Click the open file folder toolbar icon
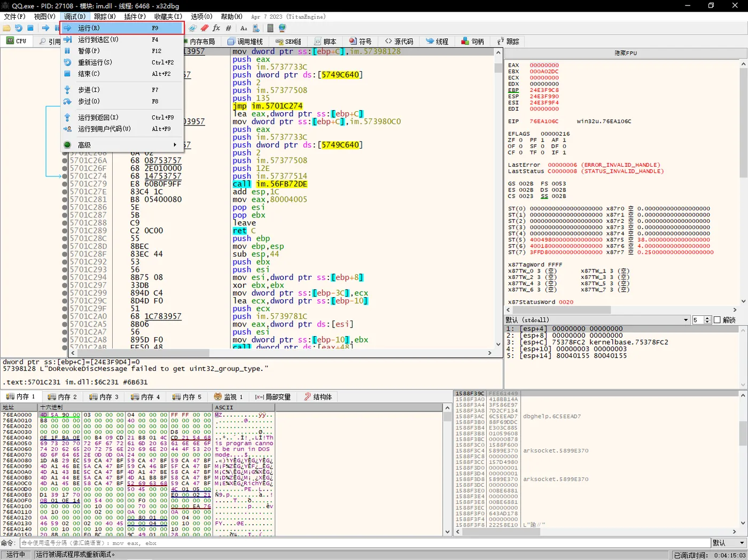The image size is (748, 560). [7, 28]
